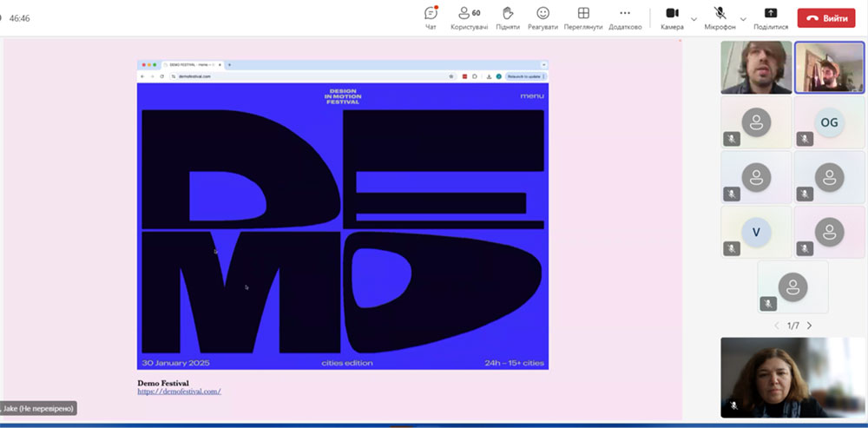The image size is (868, 428).
Task: Open the browser extensions puzzle icon
Action: coord(475,76)
